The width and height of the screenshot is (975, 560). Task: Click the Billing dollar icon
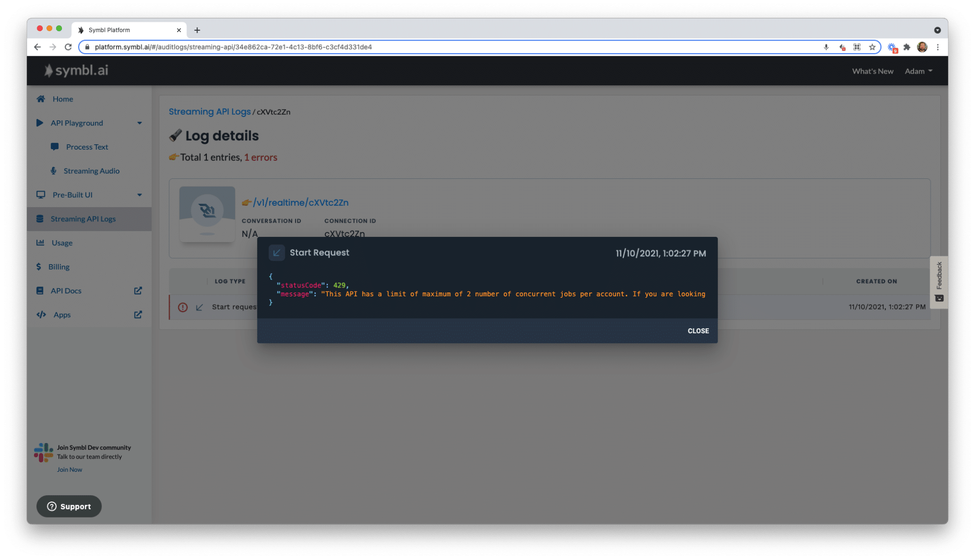pos(39,267)
